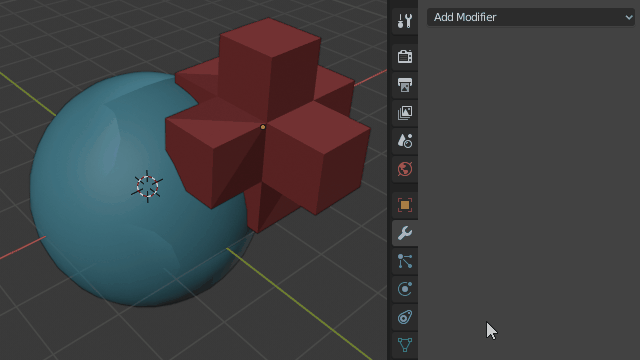Viewport: 640px width, 360px height.
Task: Open the Add Modifier dropdown
Action: click(531, 17)
